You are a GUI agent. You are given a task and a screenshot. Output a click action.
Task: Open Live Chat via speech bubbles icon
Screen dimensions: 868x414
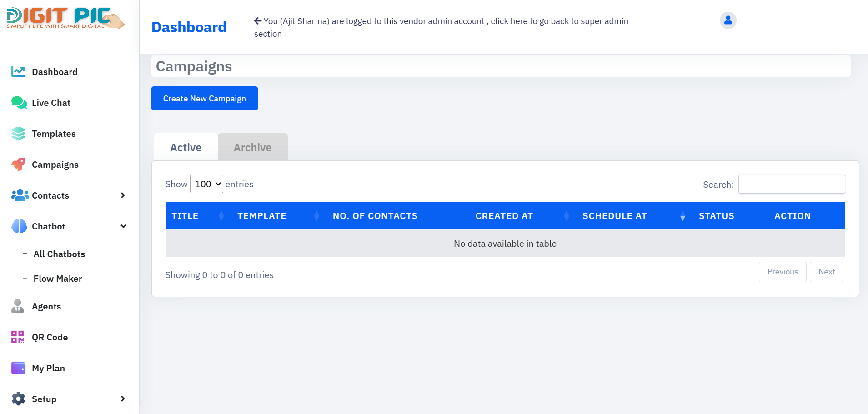point(19,103)
